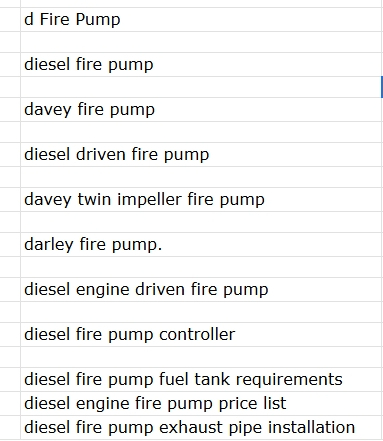
Task: Select empty cell below 'diesel engine driven fire pump'
Action: tap(201, 312)
